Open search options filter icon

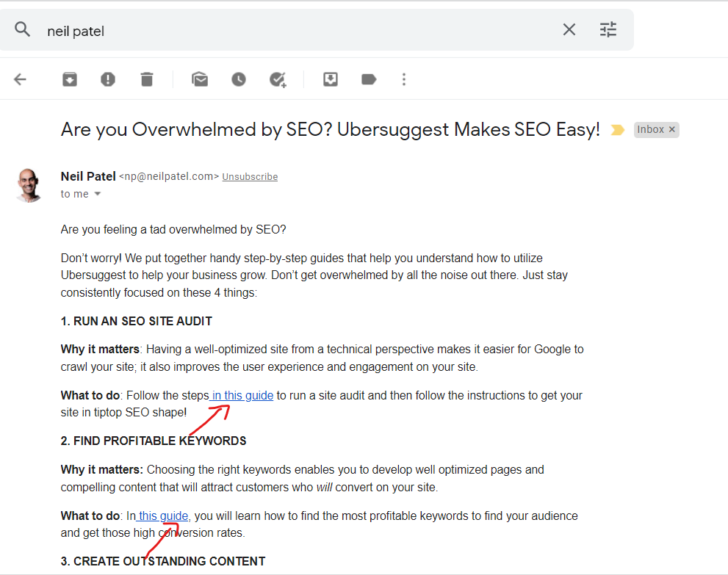coord(608,29)
